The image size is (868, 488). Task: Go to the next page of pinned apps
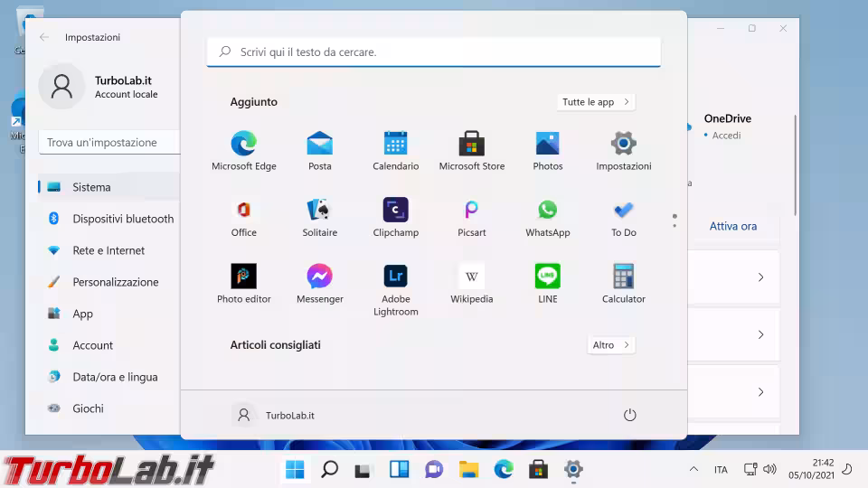click(x=675, y=225)
